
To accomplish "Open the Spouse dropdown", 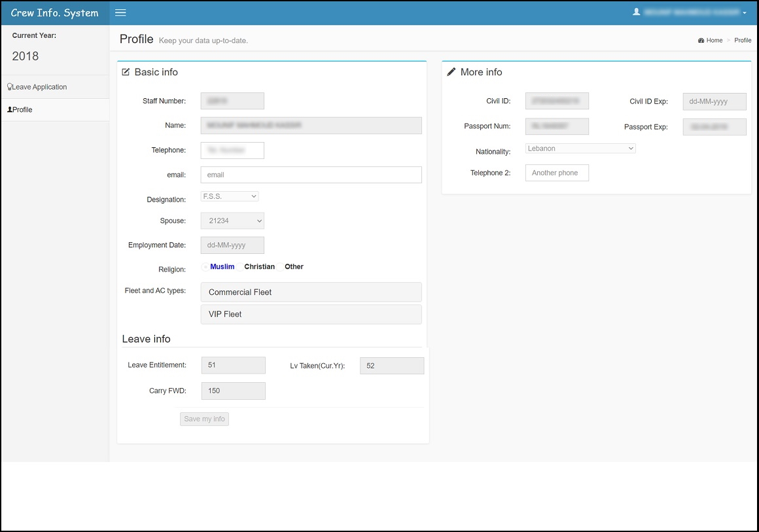I will pyautogui.click(x=232, y=221).
